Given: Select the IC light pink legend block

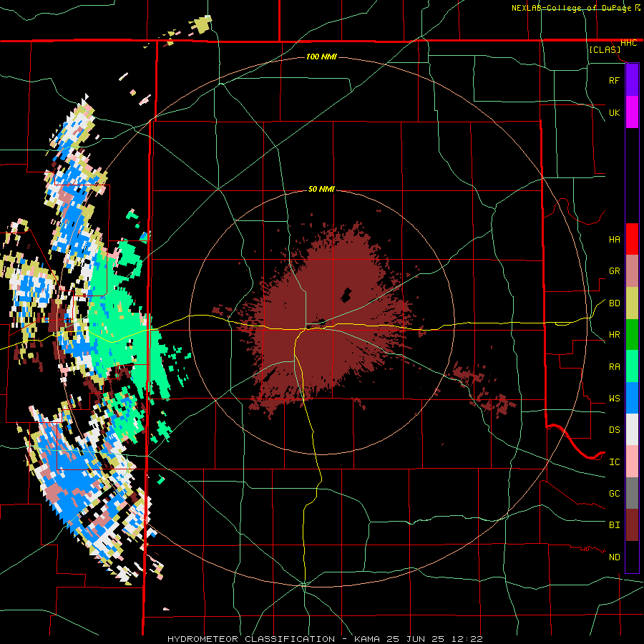Looking at the screenshot, I should pyautogui.click(x=632, y=462).
